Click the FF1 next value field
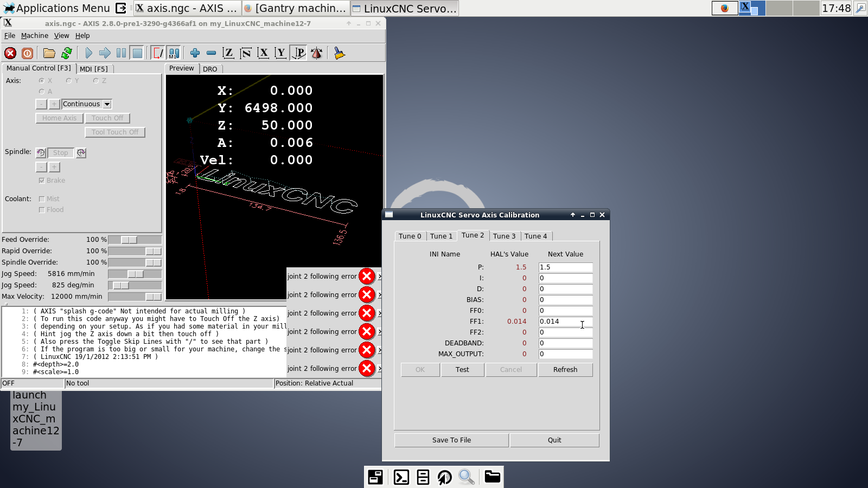Screen dimensions: 868x488 tap(565, 322)
